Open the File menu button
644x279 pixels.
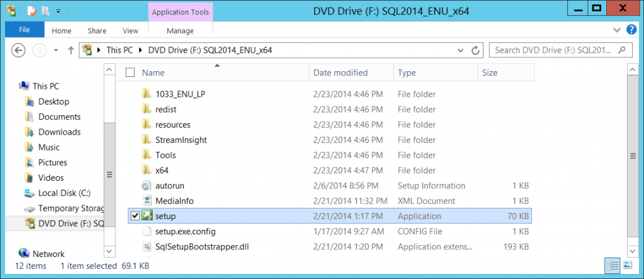pyautogui.click(x=25, y=30)
